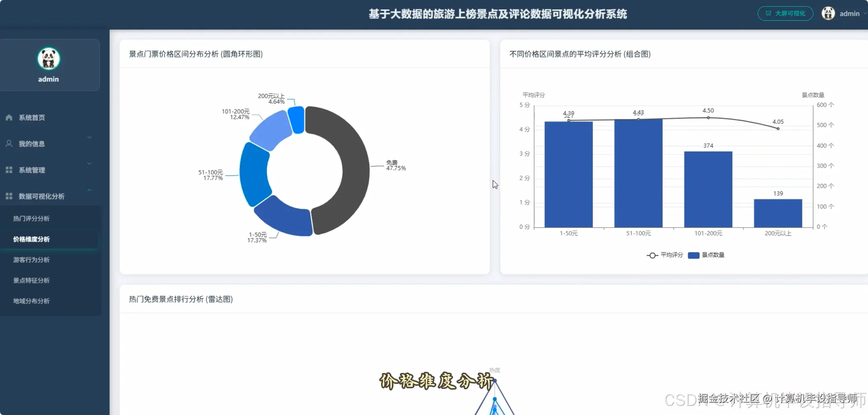Click the 4.05 point on the rating line
868x415 pixels.
point(778,128)
